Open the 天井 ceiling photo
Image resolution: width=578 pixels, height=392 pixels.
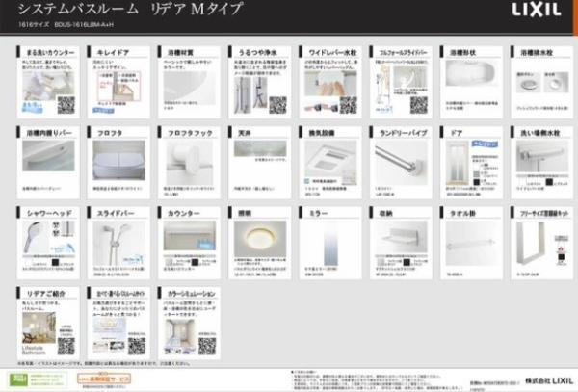click(x=260, y=148)
